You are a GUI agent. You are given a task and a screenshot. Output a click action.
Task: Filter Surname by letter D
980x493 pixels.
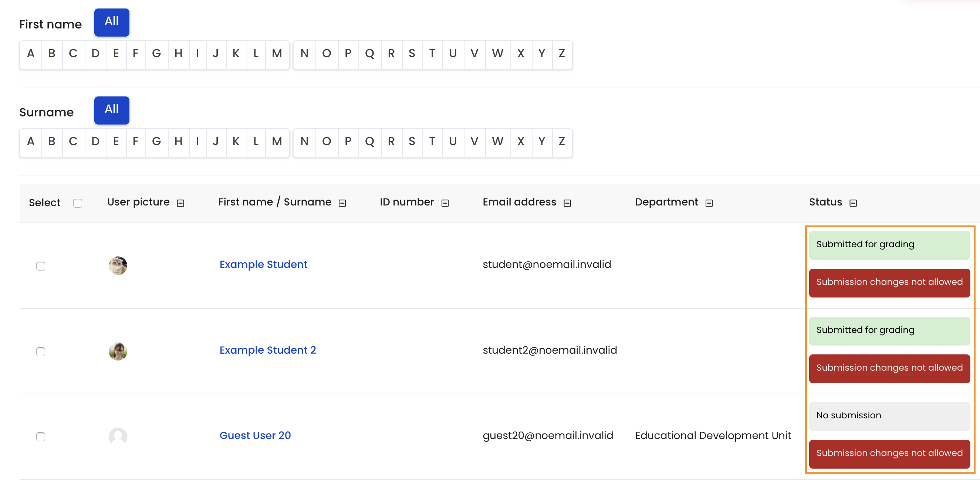click(95, 143)
